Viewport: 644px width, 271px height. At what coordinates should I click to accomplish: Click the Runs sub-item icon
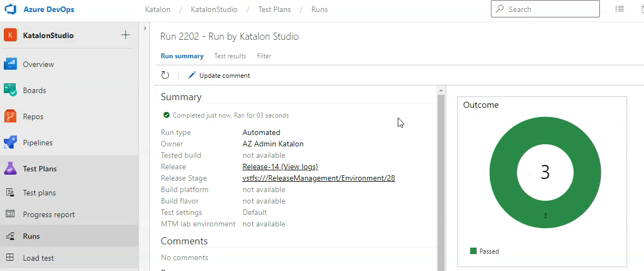tap(10, 236)
